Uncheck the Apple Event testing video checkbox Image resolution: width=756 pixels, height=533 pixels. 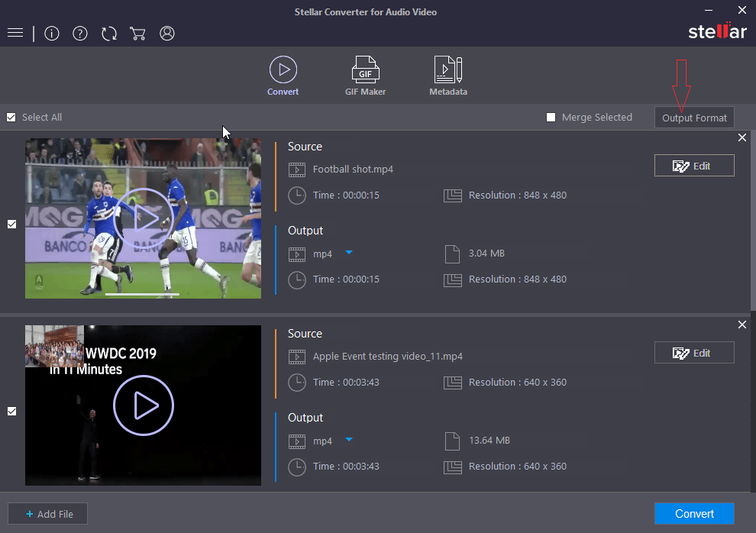click(12, 411)
